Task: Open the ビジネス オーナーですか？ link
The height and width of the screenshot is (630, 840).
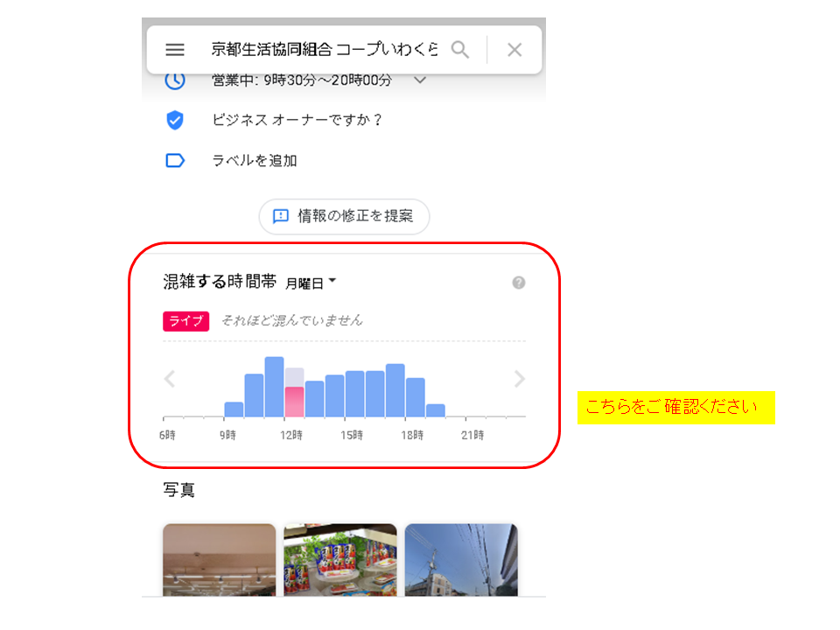Action: pos(297,120)
